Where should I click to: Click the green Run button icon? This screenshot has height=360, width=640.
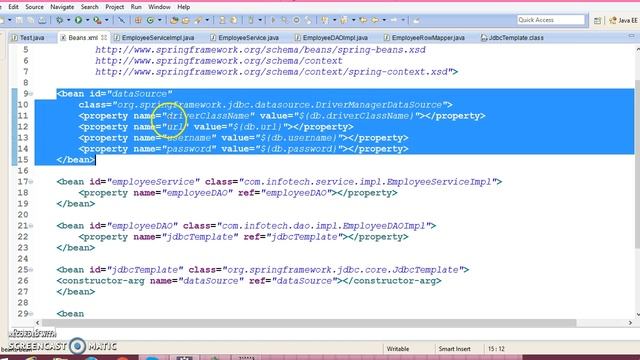(78, 20)
